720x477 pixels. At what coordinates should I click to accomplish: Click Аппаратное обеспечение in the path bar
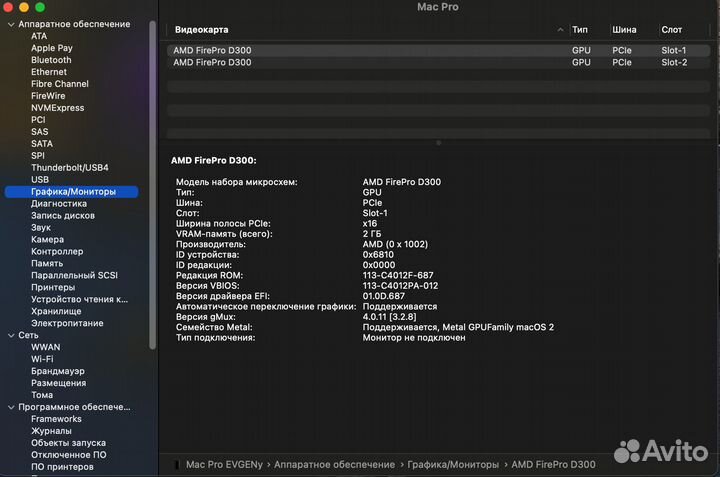click(x=334, y=465)
